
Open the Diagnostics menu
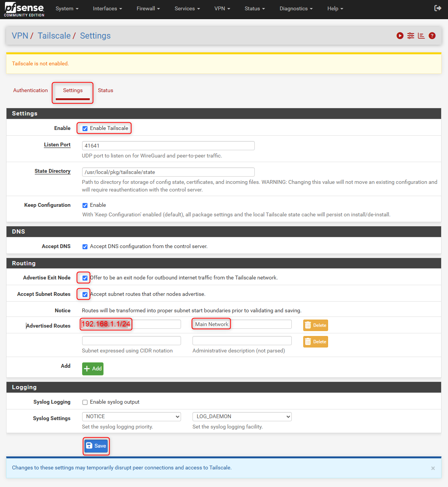coord(296,8)
